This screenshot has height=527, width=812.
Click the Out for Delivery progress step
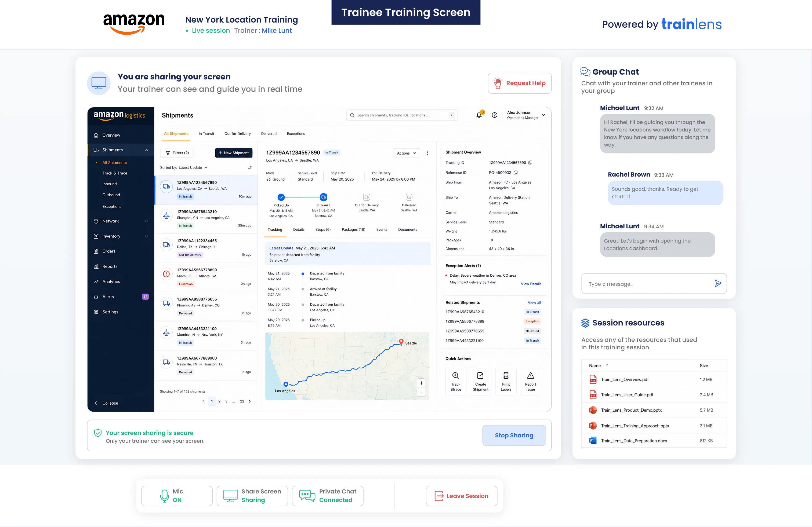(x=367, y=197)
